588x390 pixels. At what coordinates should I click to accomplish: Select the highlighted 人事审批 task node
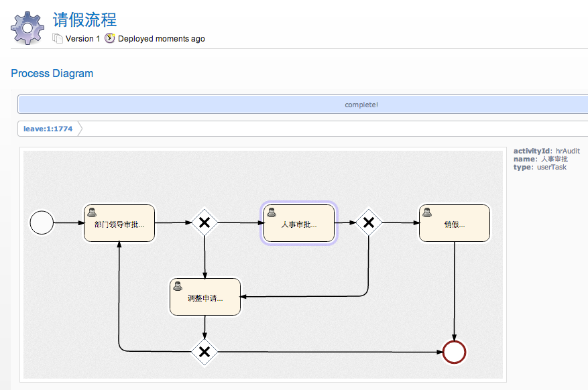(x=298, y=224)
